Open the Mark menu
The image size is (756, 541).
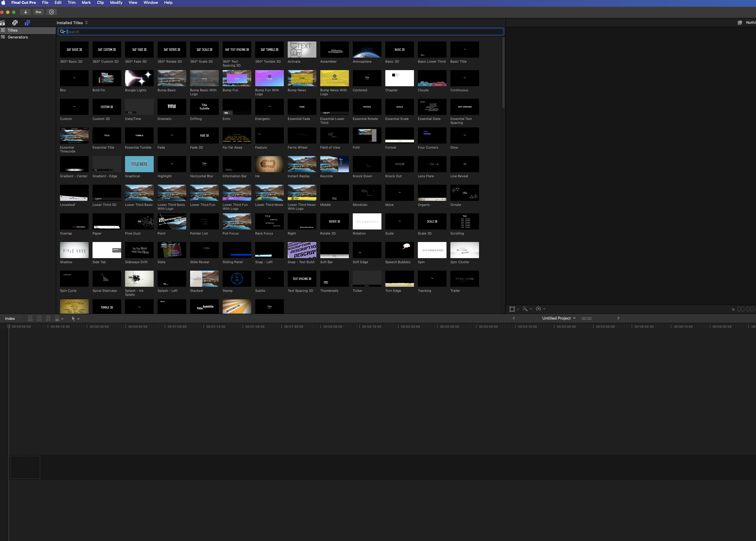click(86, 3)
